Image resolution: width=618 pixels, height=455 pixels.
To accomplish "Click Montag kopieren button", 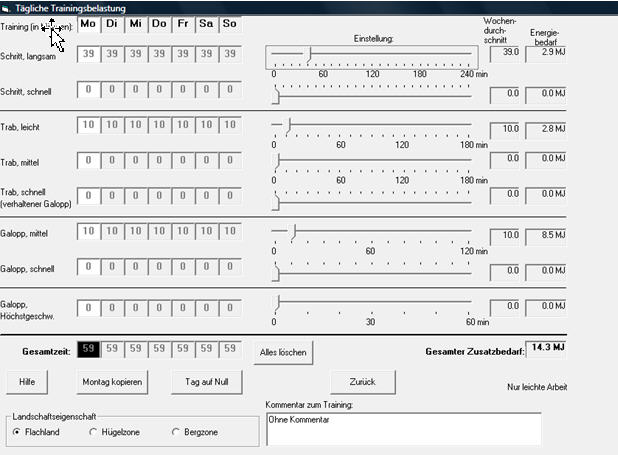I will point(111,382).
